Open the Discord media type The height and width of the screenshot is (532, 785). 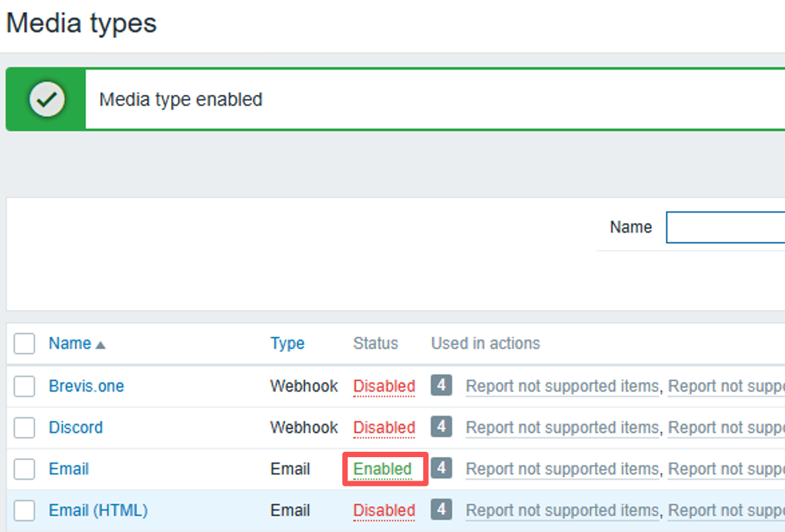click(76, 428)
